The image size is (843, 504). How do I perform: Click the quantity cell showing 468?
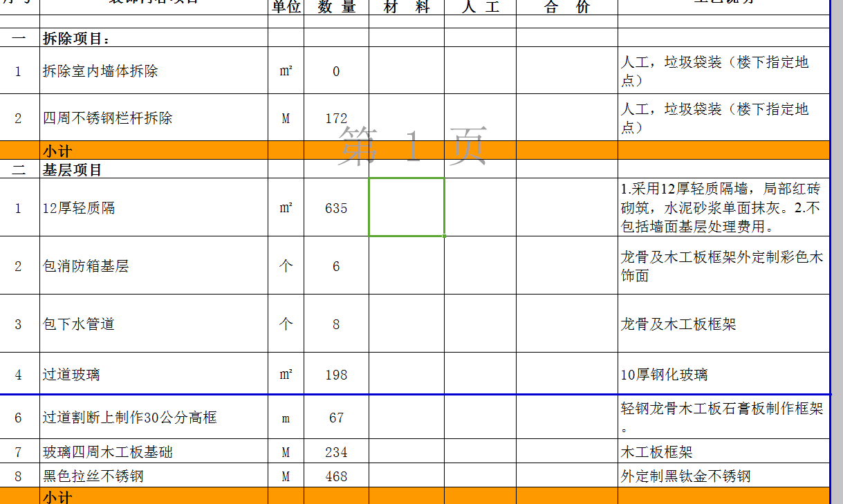pos(336,476)
